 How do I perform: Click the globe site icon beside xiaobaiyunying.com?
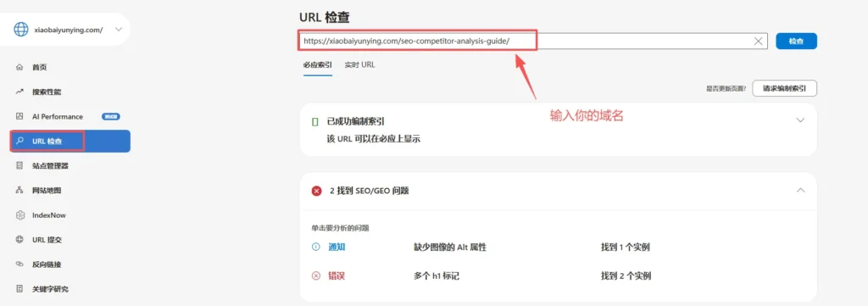(21, 30)
